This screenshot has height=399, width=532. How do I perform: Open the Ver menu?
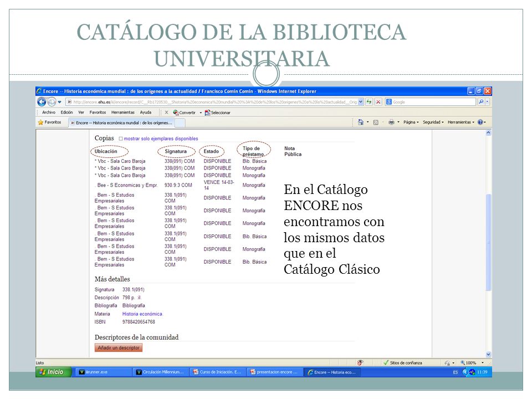[81, 112]
